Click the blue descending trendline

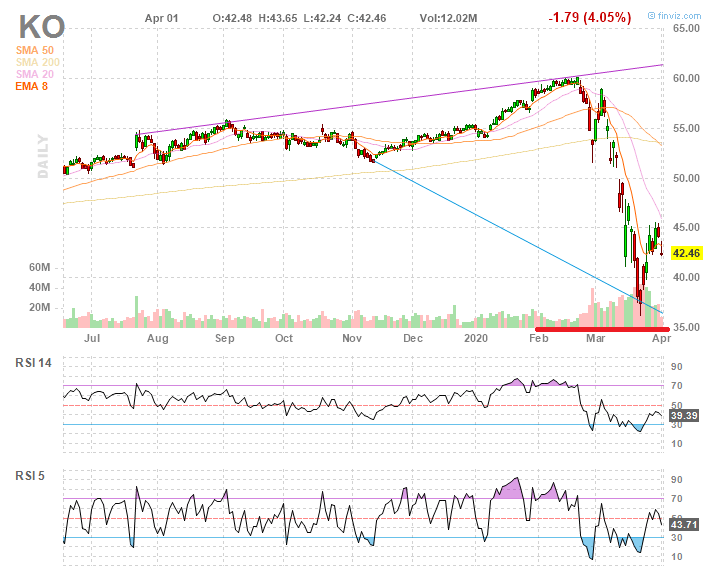point(518,236)
